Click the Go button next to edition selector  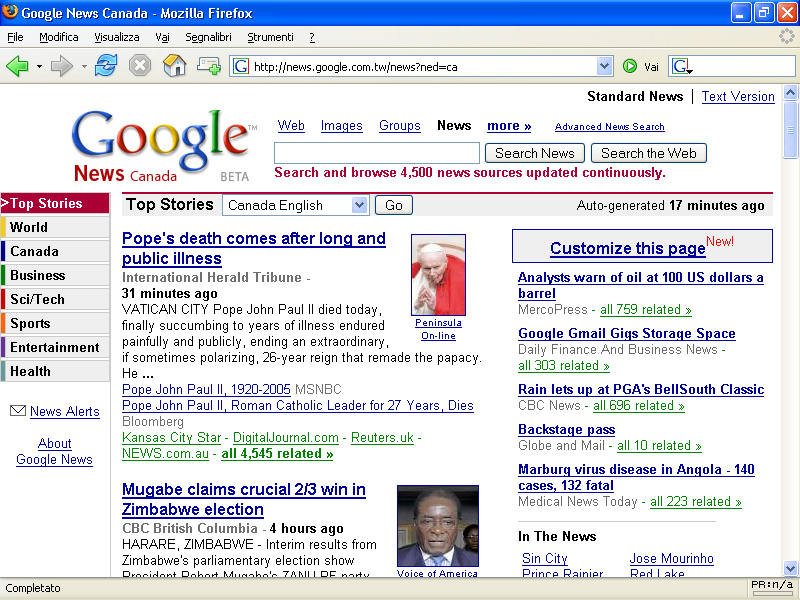click(394, 205)
